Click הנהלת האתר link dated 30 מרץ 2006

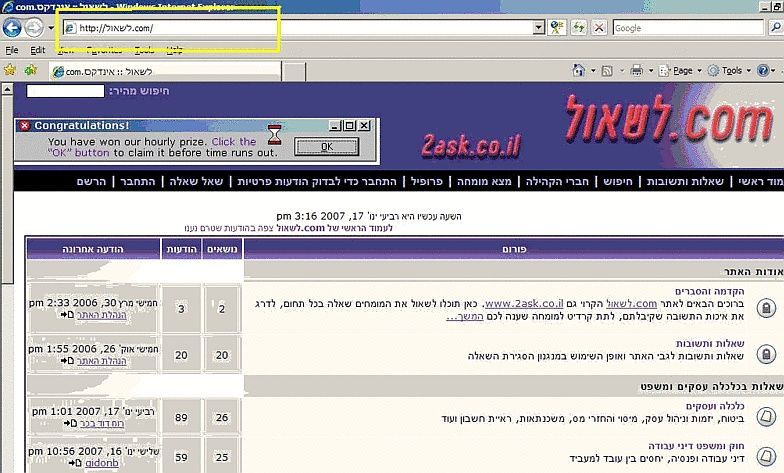pyautogui.click(x=101, y=315)
